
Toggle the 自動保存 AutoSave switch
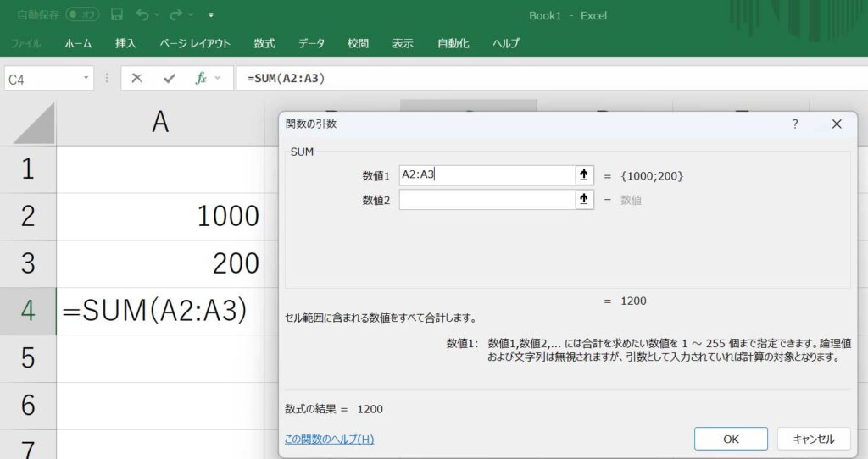[82, 15]
